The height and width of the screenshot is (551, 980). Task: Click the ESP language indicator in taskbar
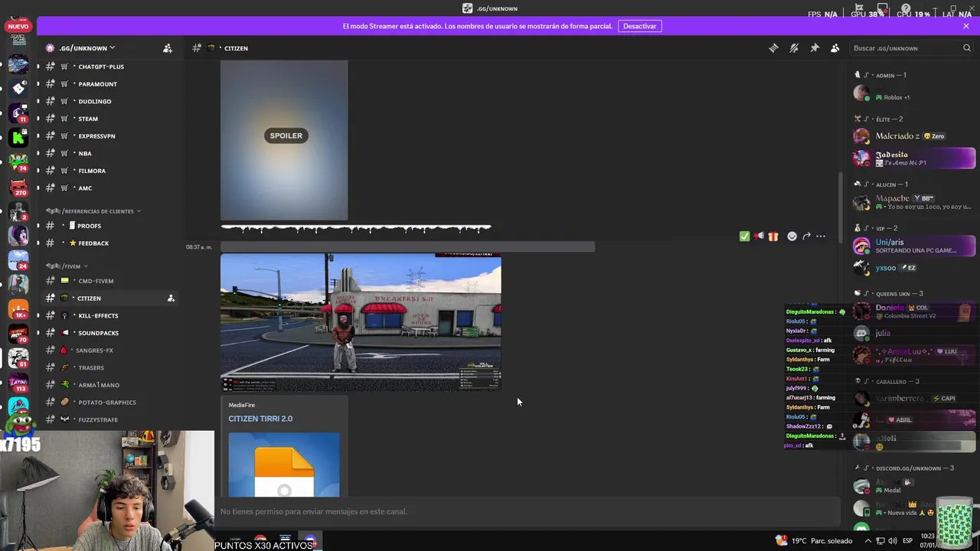907,541
